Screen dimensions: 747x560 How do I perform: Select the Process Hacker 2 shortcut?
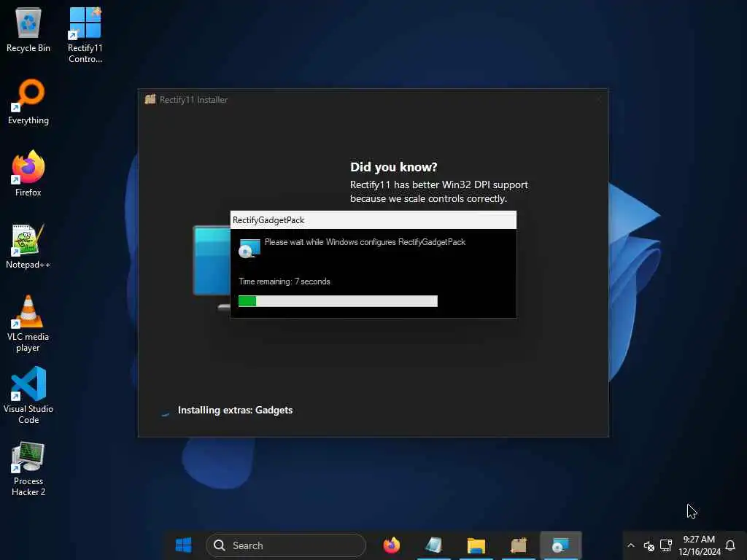[28, 469]
